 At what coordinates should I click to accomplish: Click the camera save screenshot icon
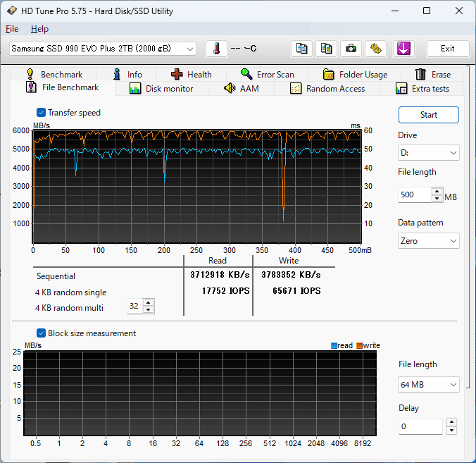351,49
